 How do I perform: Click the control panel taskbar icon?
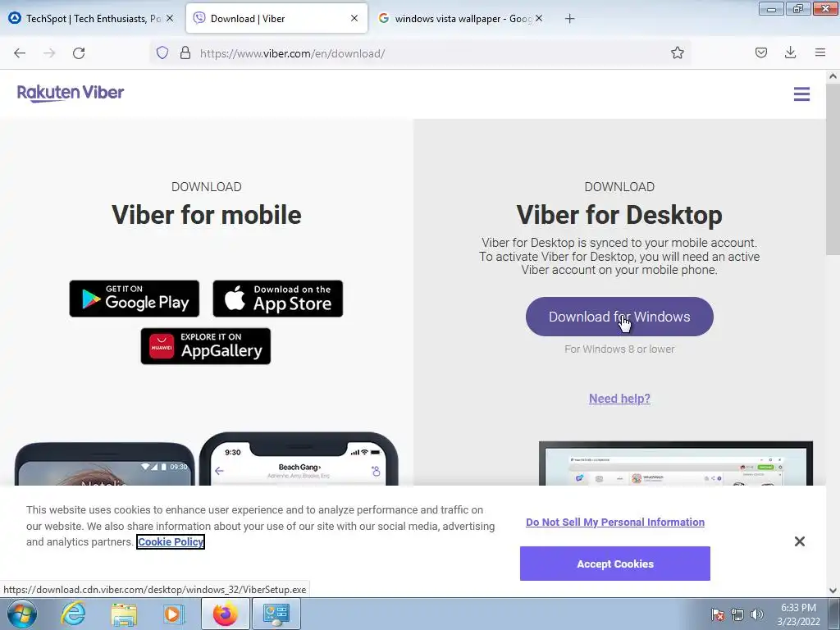pyautogui.click(x=276, y=614)
